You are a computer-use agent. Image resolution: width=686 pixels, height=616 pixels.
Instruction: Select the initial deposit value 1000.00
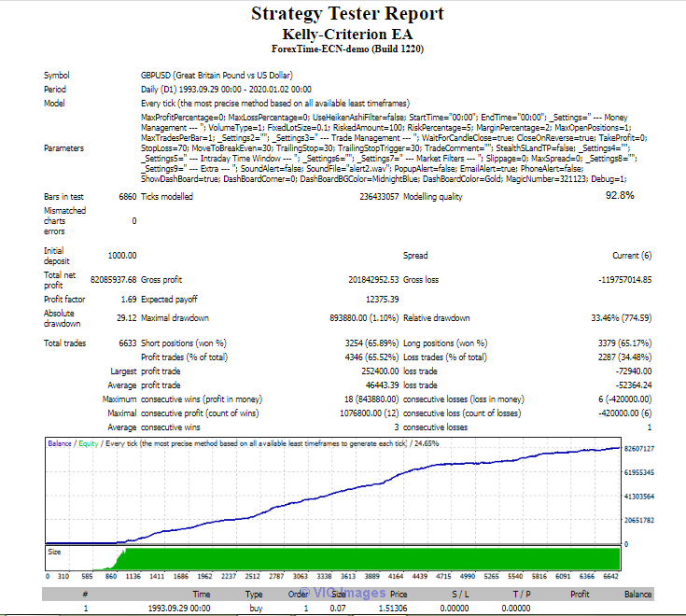point(122,256)
